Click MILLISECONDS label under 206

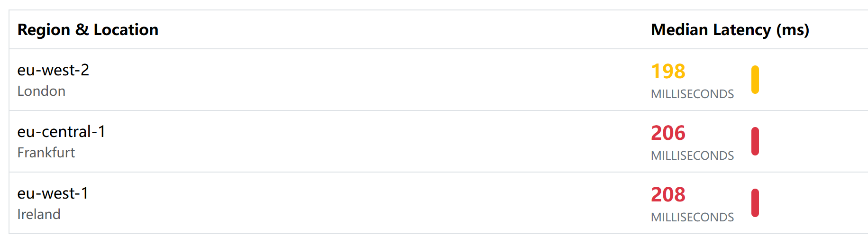pyautogui.click(x=692, y=156)
